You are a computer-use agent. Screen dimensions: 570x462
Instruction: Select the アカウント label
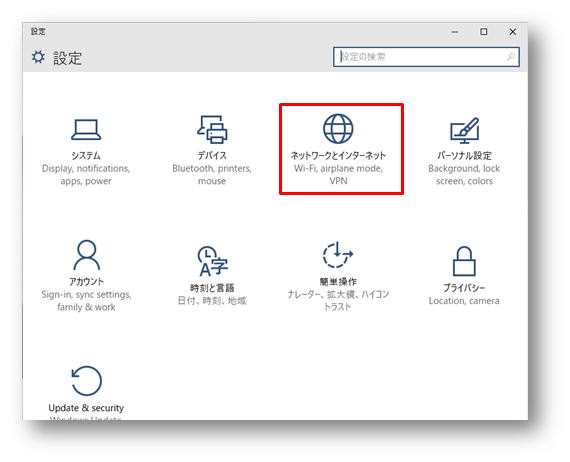pos(86,281)
